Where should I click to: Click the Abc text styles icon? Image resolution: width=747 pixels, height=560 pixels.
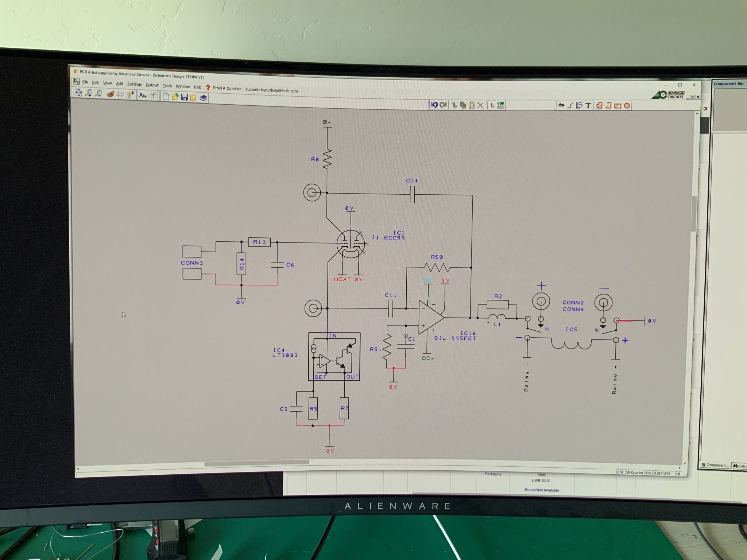[x=143, y=95]
